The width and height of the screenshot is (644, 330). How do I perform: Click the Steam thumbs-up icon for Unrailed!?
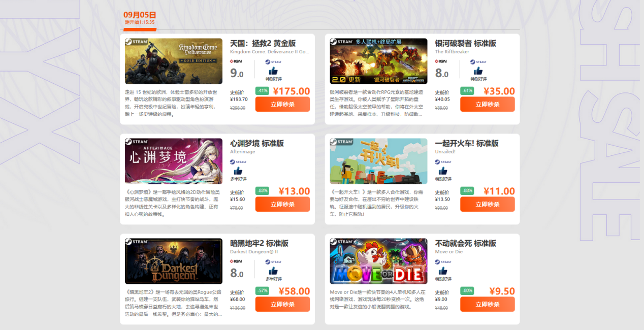tap(443, 171)
